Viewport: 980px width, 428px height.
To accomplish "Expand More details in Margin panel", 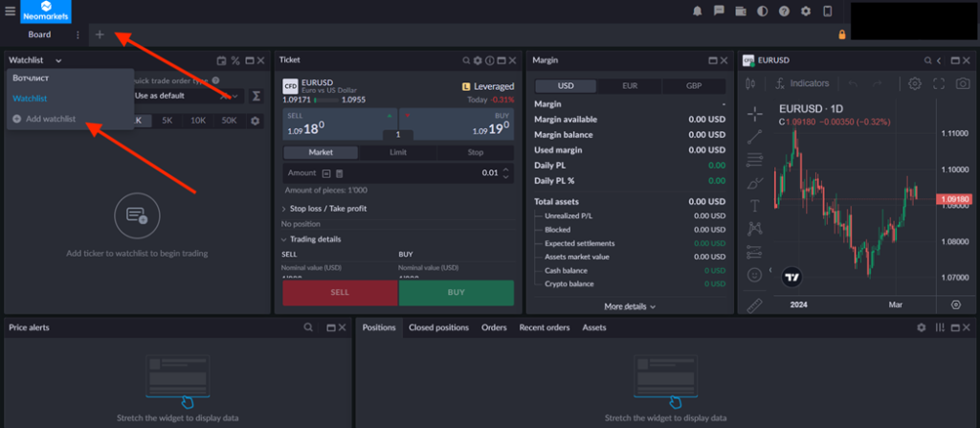I will [x=630, y=306].
